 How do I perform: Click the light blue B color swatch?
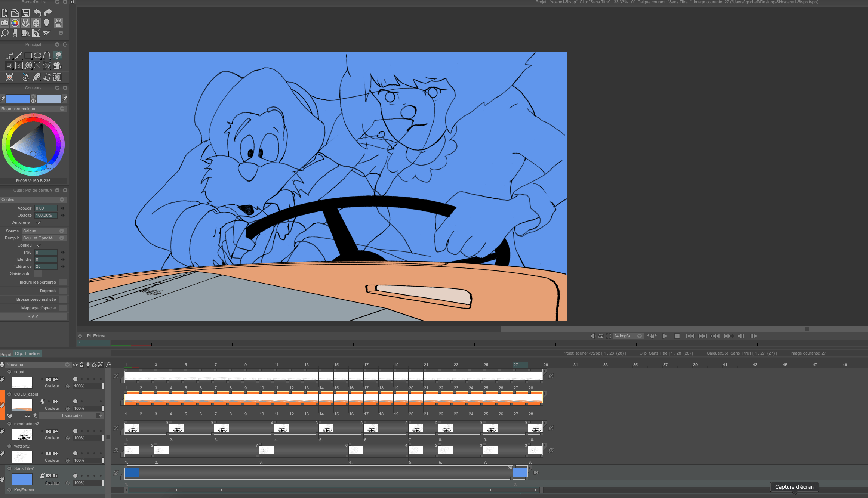49,99
